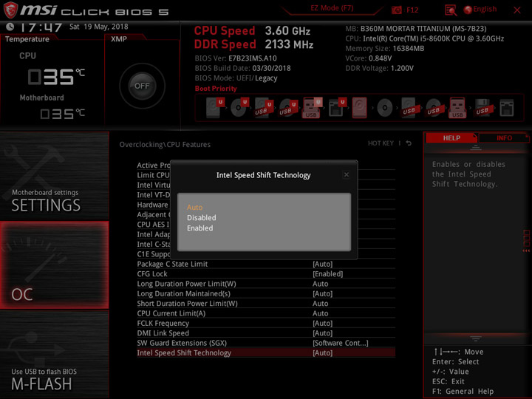Viewport: 532px width, 399px height.
Task: Take a screenshot with F12 camera icon
Action: [x=396, y=10]
